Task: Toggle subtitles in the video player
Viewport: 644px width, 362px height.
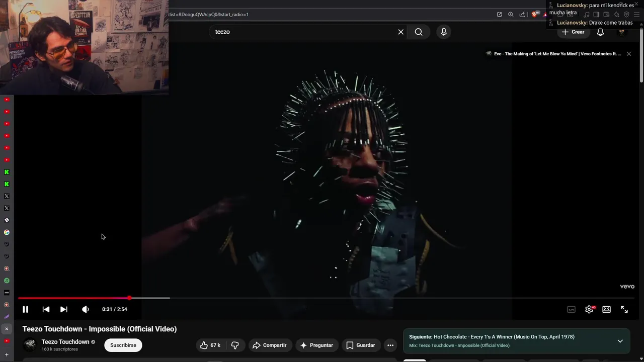Action: coord(572,309)
